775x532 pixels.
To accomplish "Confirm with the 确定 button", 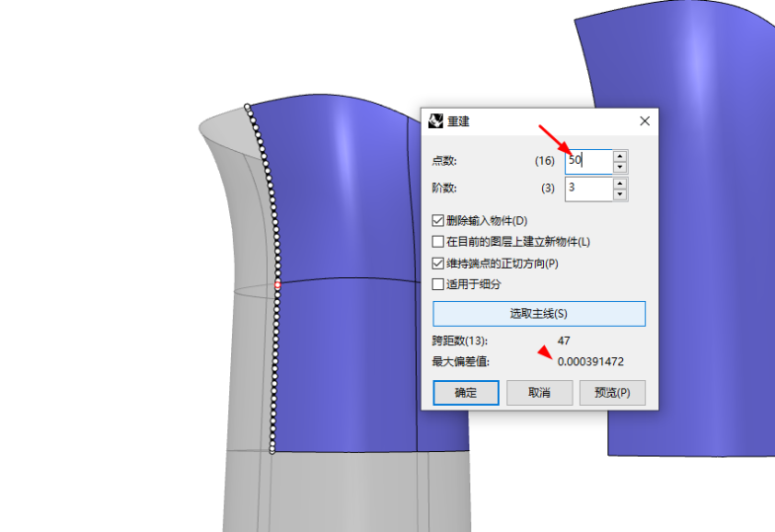I will pos(466,393).
